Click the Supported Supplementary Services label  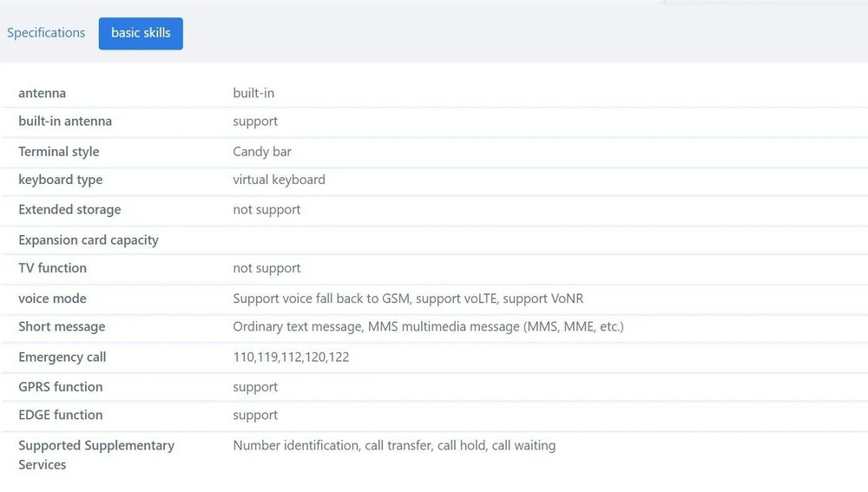pyautogui.click(x=96, y=455)
